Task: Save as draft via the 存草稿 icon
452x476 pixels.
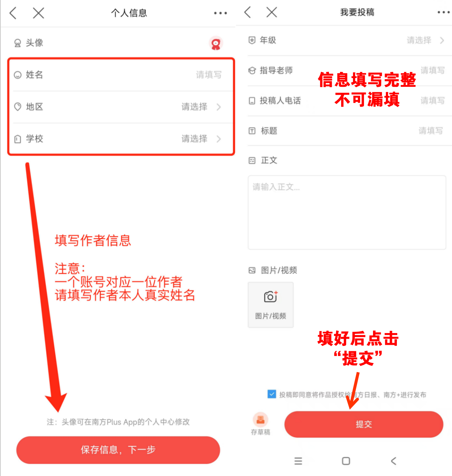Action: 261,424
